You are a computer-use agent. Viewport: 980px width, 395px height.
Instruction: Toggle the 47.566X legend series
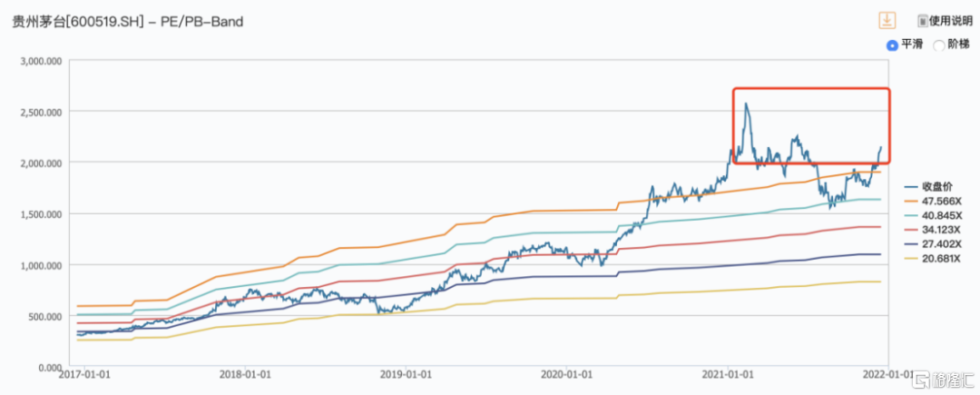(933, 201)
